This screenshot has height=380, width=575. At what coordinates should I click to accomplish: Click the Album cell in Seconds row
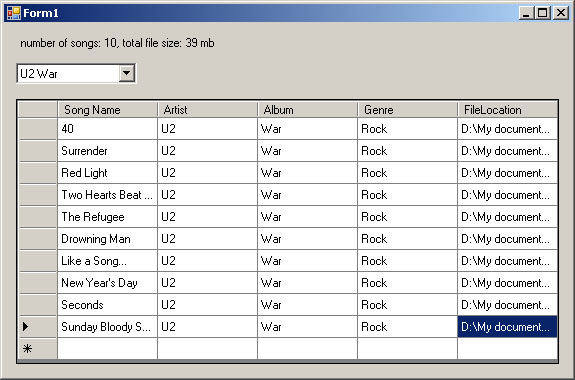[308, 305]
